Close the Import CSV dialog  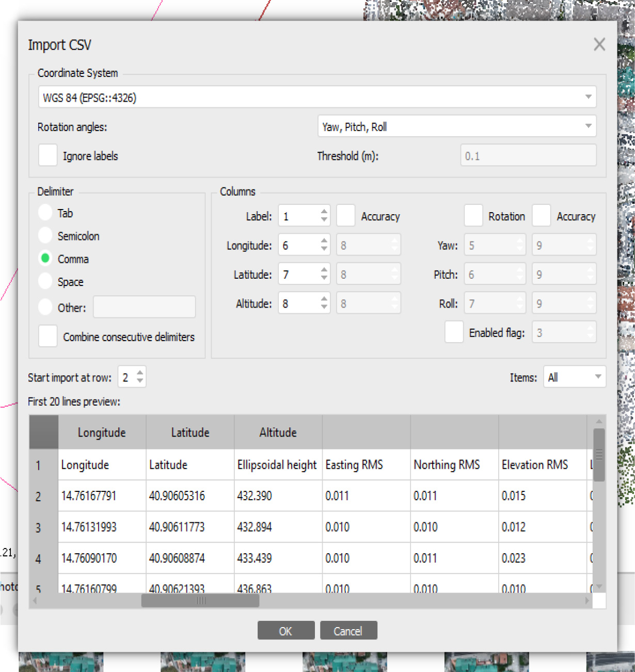click(599, 44)
